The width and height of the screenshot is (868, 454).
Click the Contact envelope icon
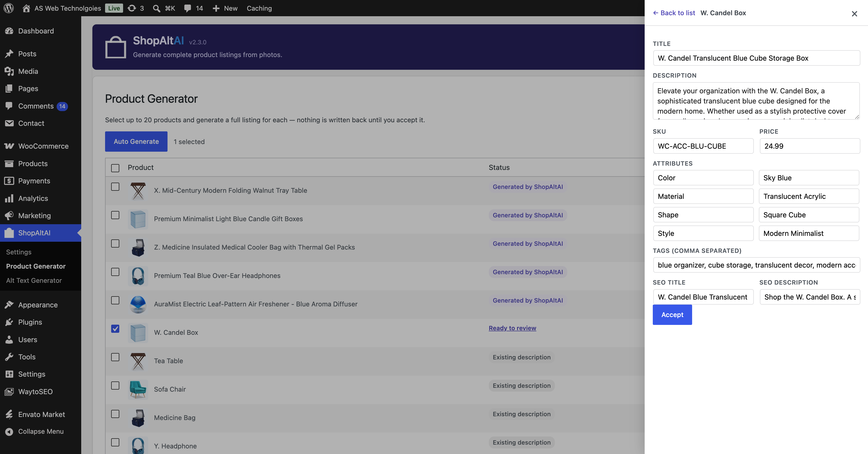click(9, 123)
